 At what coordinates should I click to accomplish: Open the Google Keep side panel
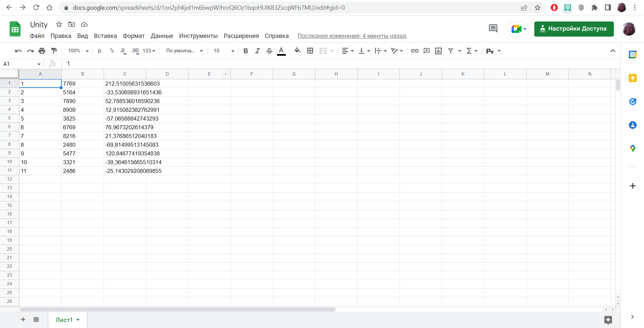(633, 78)
